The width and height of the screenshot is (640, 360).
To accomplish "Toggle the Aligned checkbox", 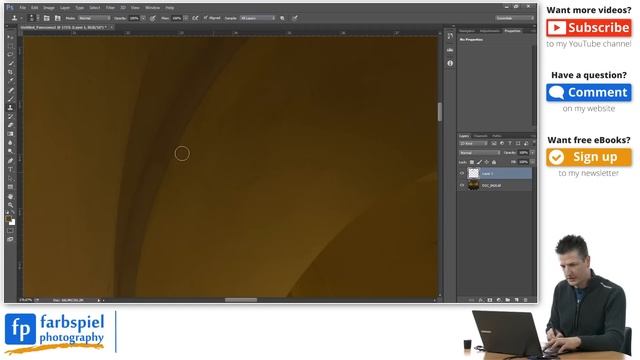I will 205,18.
